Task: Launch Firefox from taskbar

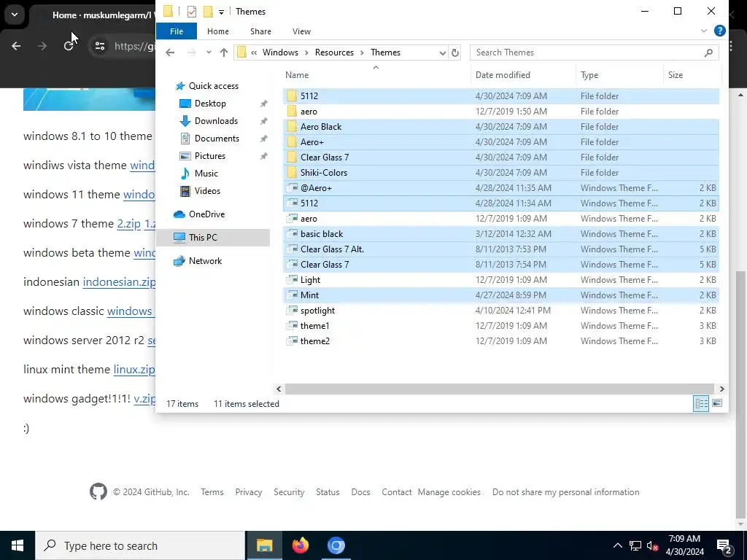Action: click(300, 545)
